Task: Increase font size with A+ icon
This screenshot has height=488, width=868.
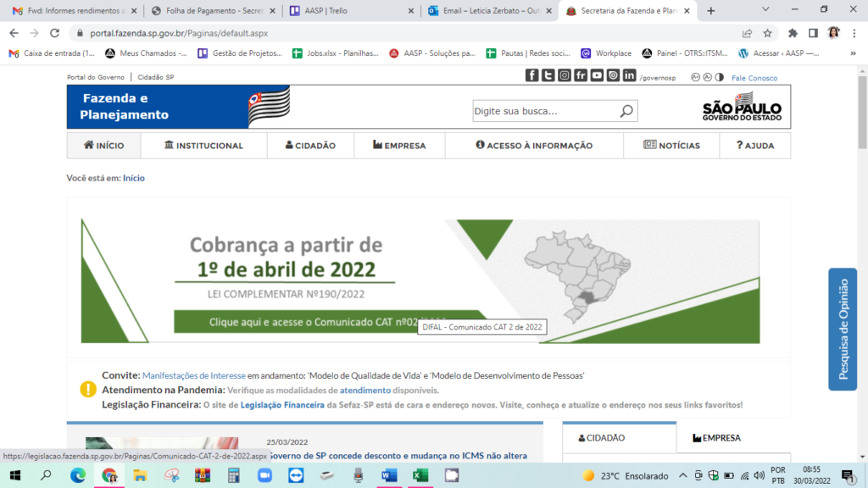Action: [x=695, y=77]
